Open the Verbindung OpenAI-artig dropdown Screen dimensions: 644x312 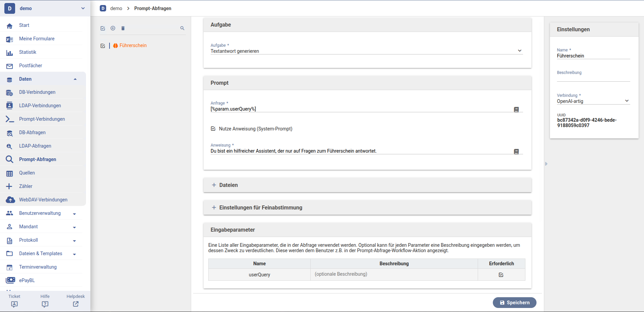pos(593,101)
